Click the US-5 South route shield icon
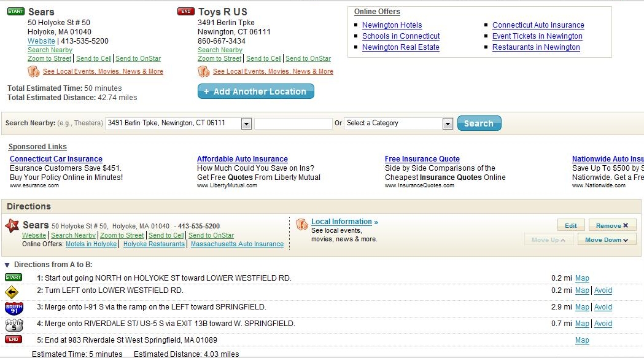Image resolution: width=644 pixels, height=358 pixels. click(14, 324)
